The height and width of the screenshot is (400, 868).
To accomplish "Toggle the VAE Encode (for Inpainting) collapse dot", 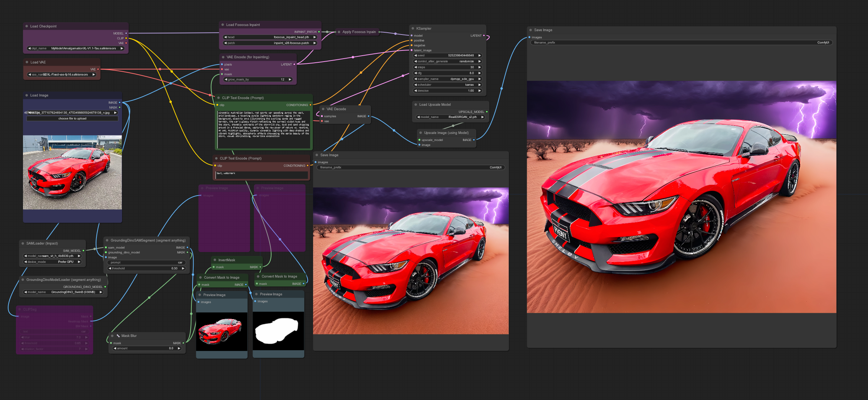I will click(223, 57).
